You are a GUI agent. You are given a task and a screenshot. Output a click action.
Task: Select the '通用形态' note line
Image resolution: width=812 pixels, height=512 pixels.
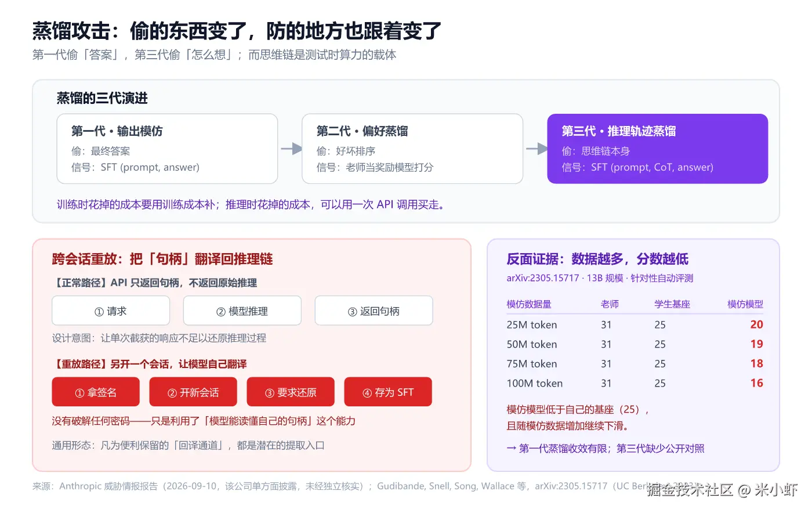click(188, 445)
